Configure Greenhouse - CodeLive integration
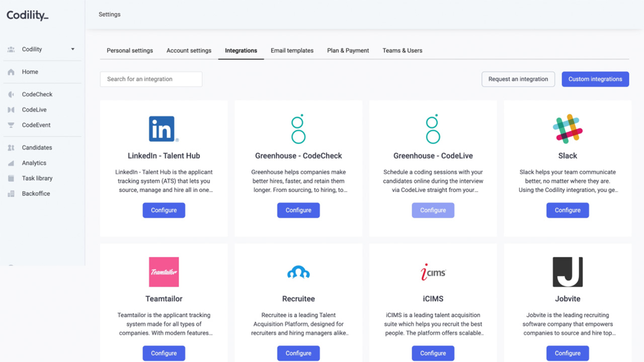Screen dimensions: 644x362 point(433,210)
